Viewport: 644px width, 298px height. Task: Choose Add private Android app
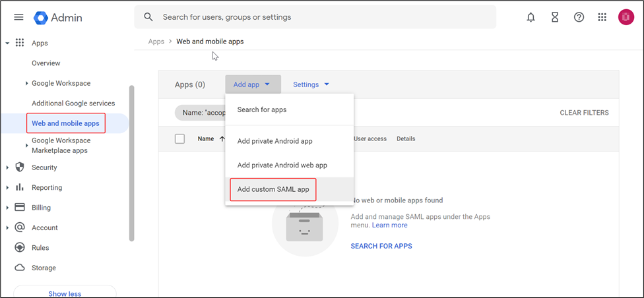click(274, 141)
